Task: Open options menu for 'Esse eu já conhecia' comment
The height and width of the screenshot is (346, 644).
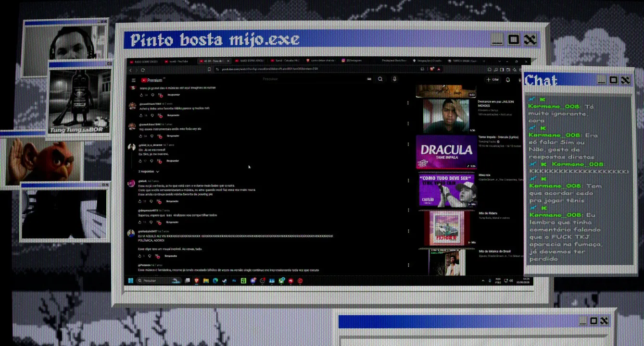Action: point(408,181)
